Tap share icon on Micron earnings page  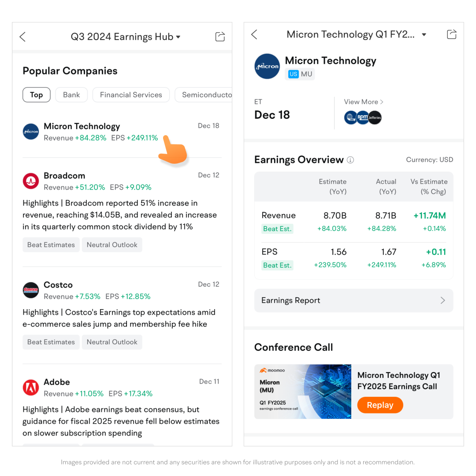(451, 35)
